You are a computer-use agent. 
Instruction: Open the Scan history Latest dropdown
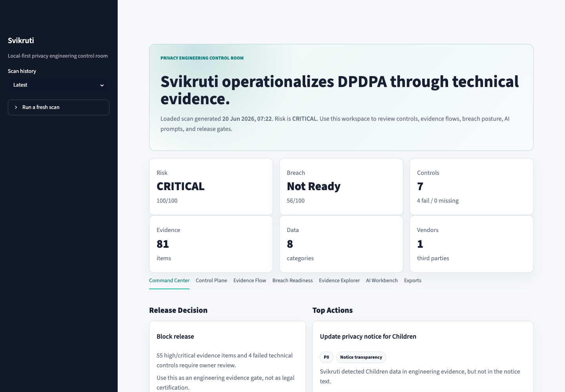58,85
